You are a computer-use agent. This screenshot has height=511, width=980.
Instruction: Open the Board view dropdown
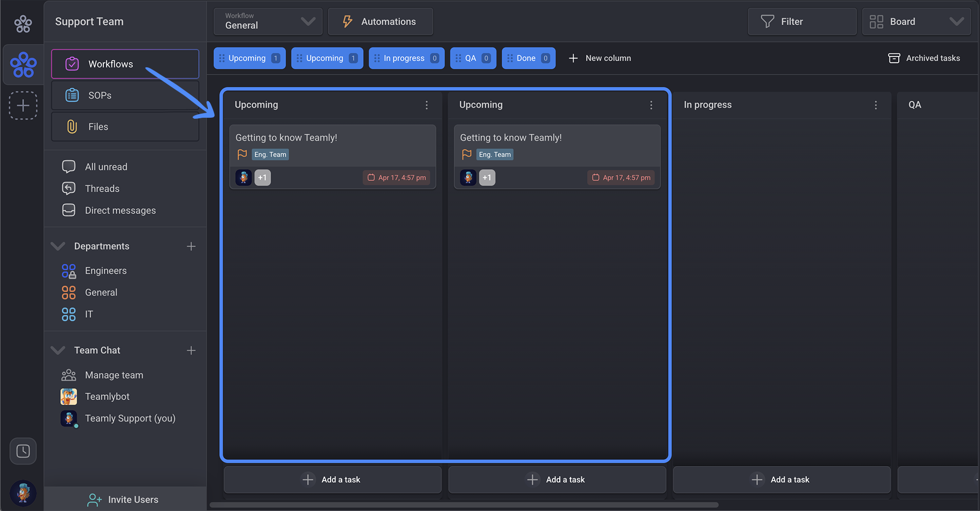[916, 22]
